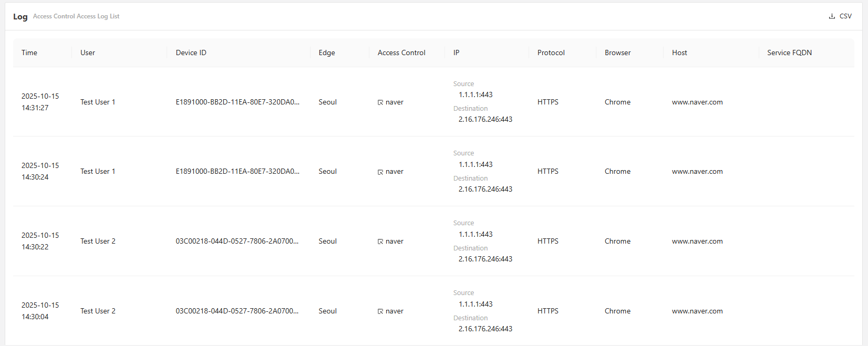Click the Protocol column header
This screenshot has height=346, width=868.
(551, 53)
